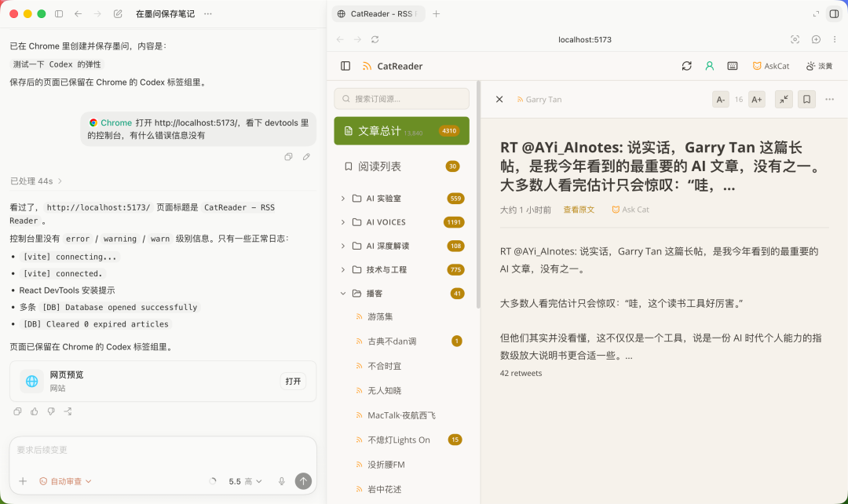Viewport: 848px width, 504px height.
Task: Ask Cat about this article
Action: coord(630,210)
